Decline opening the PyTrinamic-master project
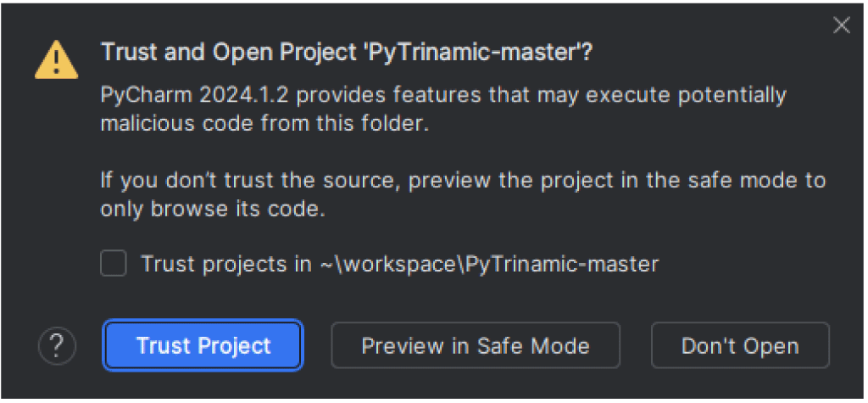 (740, 345)
